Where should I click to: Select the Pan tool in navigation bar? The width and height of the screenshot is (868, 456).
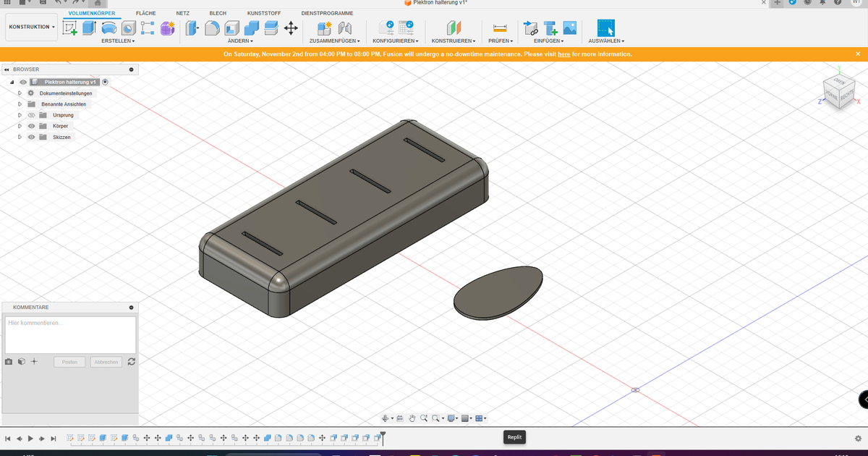coord(412,418)
